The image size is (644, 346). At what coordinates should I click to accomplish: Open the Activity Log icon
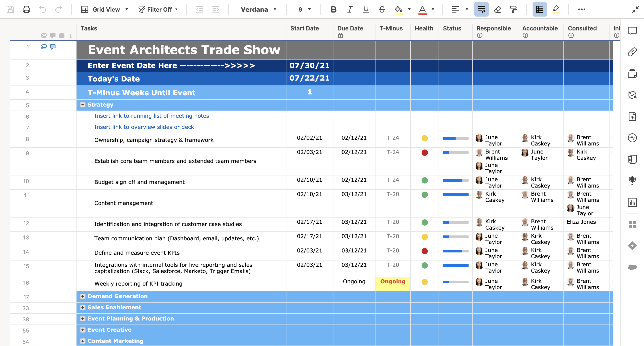[632, 138]
